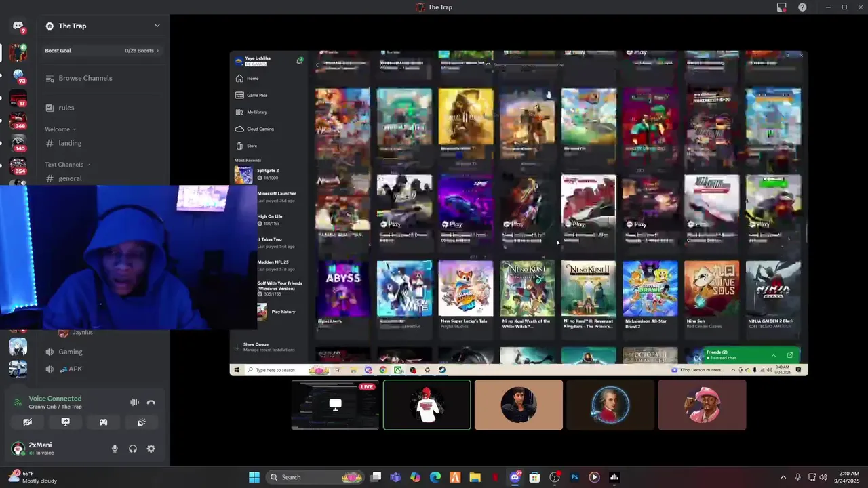Viewport: 868px width, 488px height.
Task: Share your screen button in voice panel
Action: (65, 422)
